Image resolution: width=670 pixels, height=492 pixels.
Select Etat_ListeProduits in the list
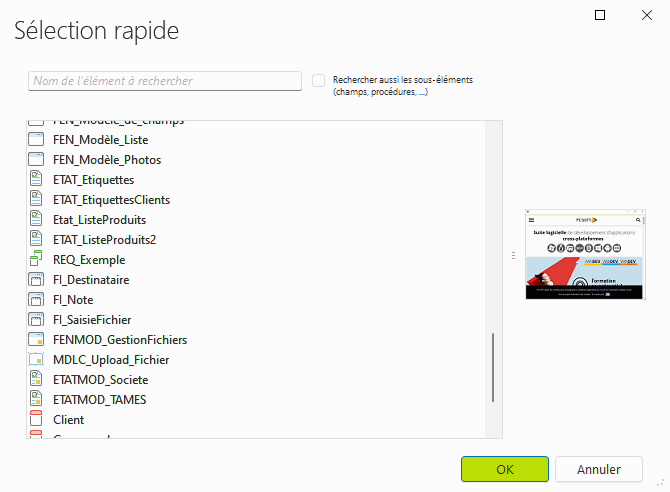(x=99, y=220)
